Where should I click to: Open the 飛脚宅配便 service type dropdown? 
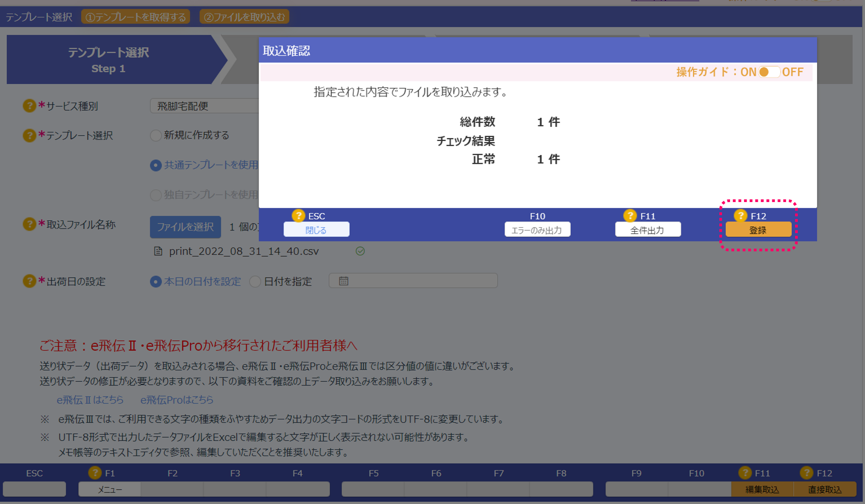click(x=206, y=106)
